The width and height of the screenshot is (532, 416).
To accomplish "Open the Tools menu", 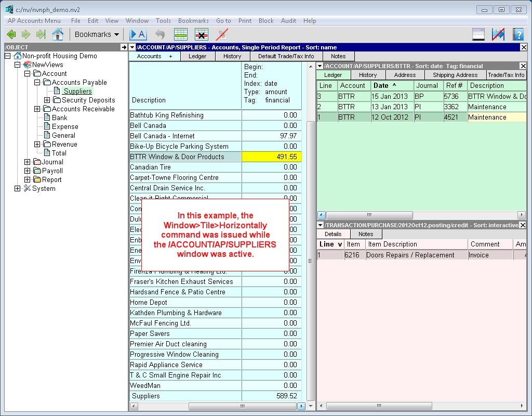I will pos(163,21).
